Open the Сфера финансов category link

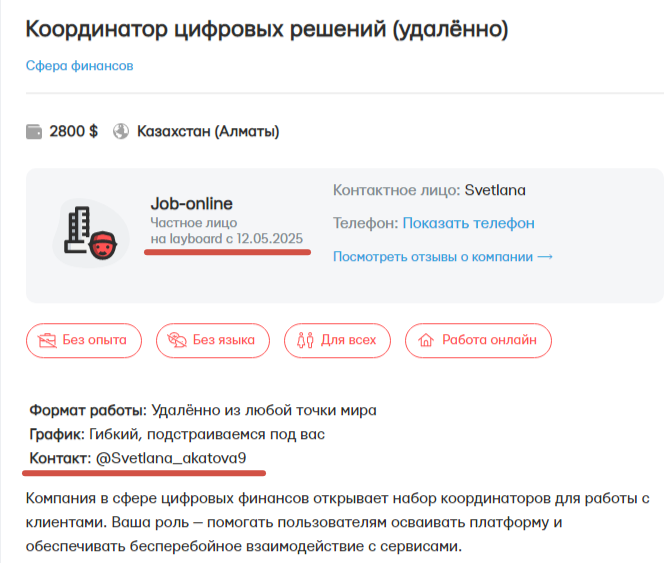click(79, 66)
